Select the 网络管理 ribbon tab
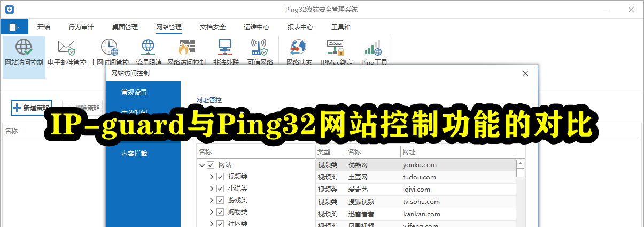The width and height of the screenshot is (644, 227). [x=169, y=27]
